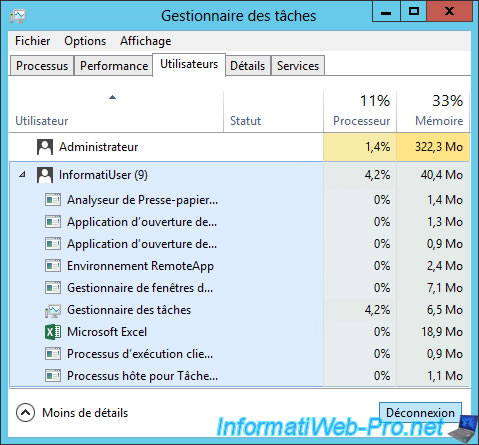Switch to the Détails tab
The height and width of the screenshot is (445, 479).
(248, 66)
